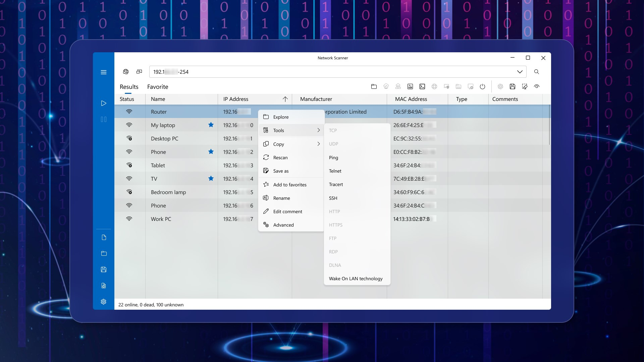
Task: Click the power Wake-on-LAN toolbar icon
Action: 482,86
